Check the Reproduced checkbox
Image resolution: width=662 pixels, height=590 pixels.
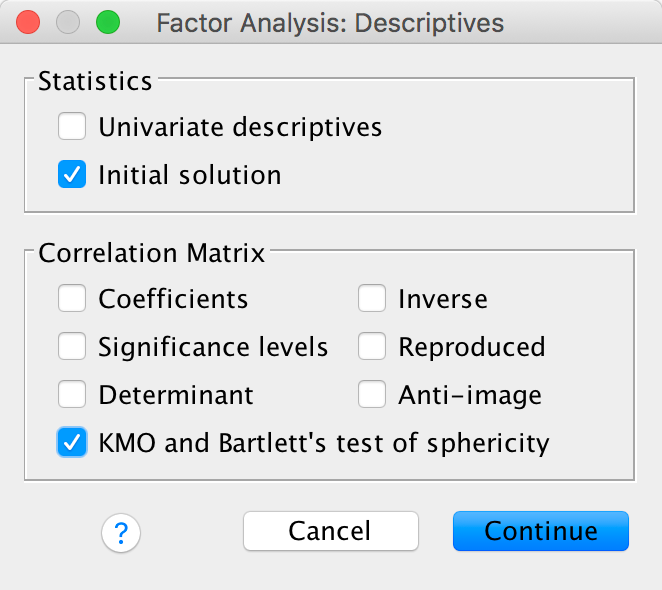pos(372,346)
